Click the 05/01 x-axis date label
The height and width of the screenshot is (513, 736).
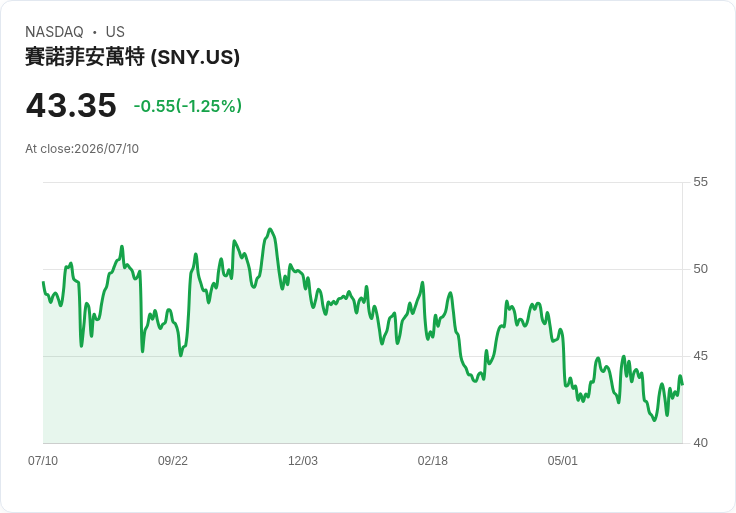562,461
